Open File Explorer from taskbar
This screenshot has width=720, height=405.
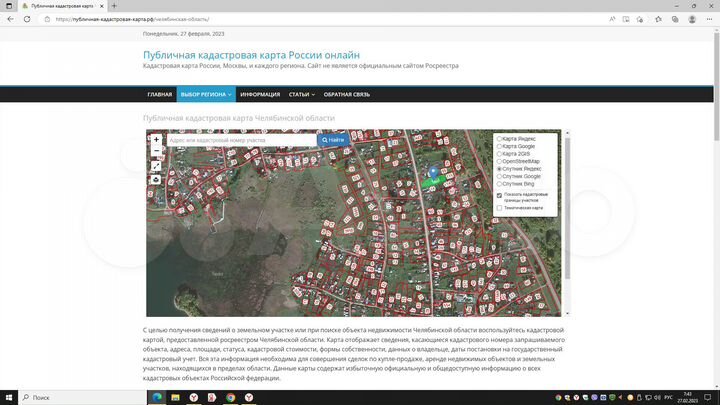point(175,397)
